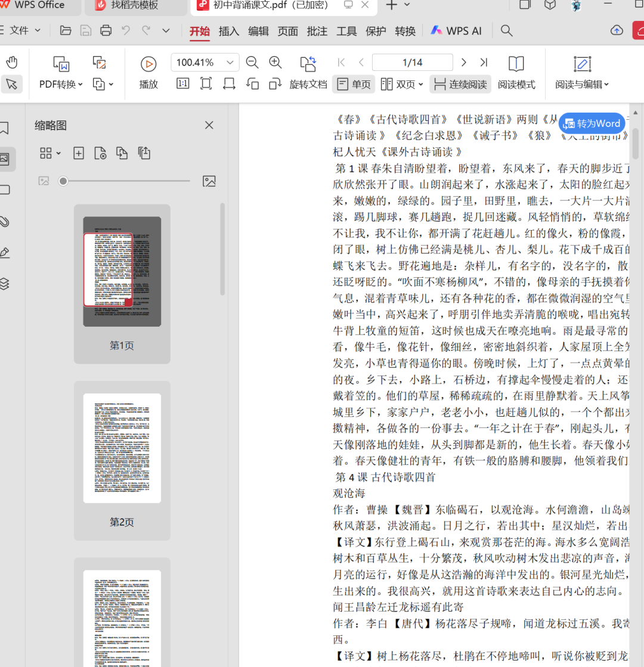
Task: Open the 批注 ribbon tab
Action: (x=317, y=31)
